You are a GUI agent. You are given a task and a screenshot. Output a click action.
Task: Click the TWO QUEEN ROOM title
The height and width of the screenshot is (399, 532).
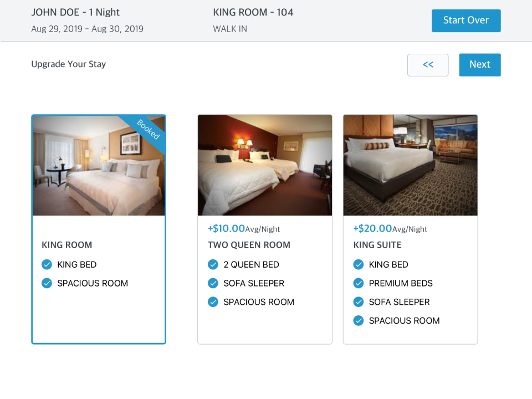249,245
